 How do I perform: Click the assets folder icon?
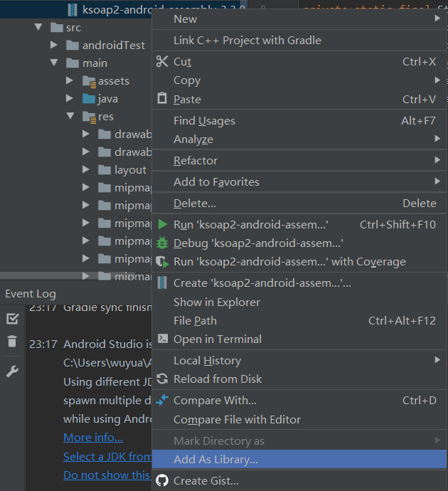point(89,81)
